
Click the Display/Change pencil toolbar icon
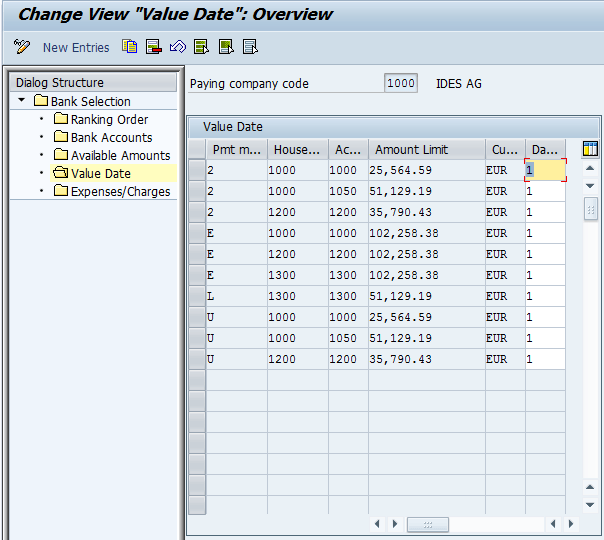[x=22, y=47]
